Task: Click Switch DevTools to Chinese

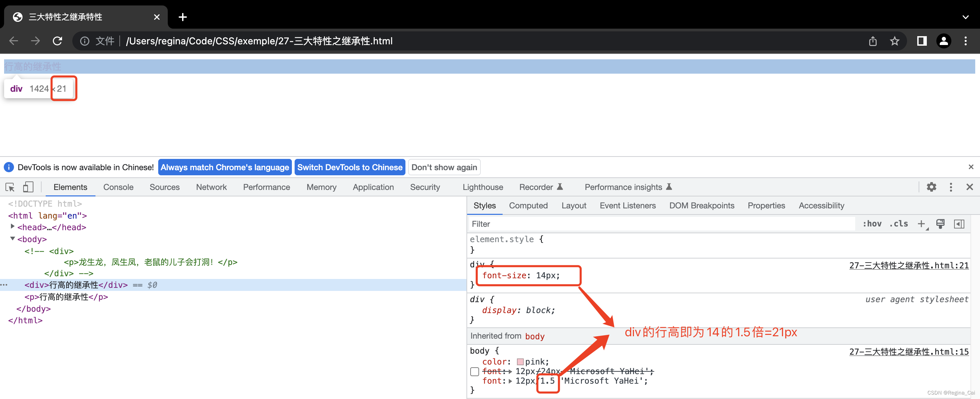Action: [350, 167]
